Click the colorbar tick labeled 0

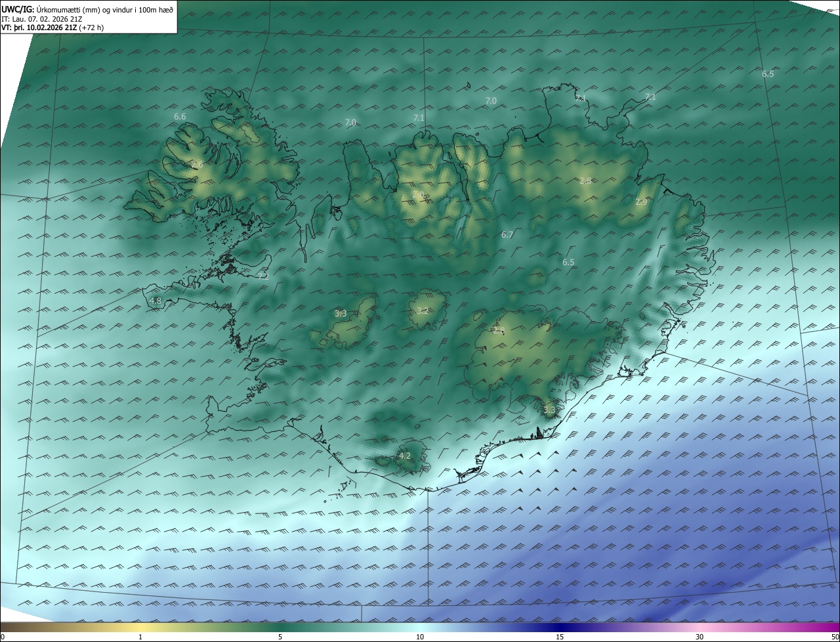click(x=3, y=637)
